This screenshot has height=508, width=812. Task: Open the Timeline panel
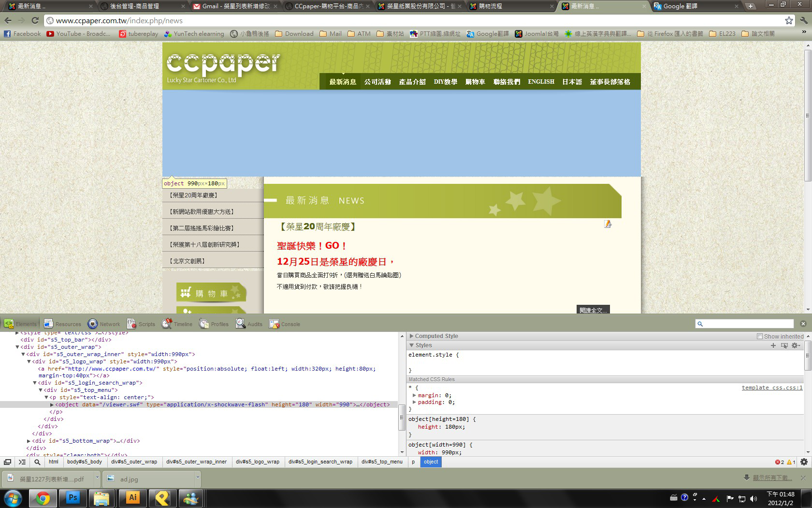tap(177, 324)
